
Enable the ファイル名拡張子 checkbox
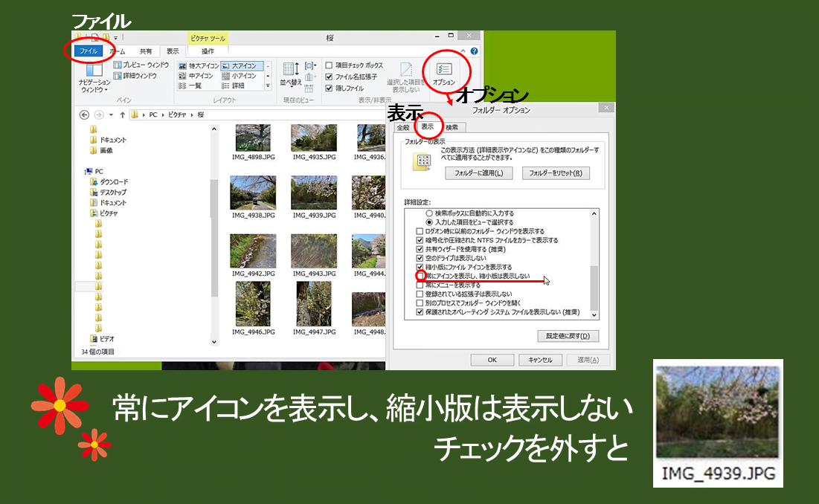click(328, 76)
